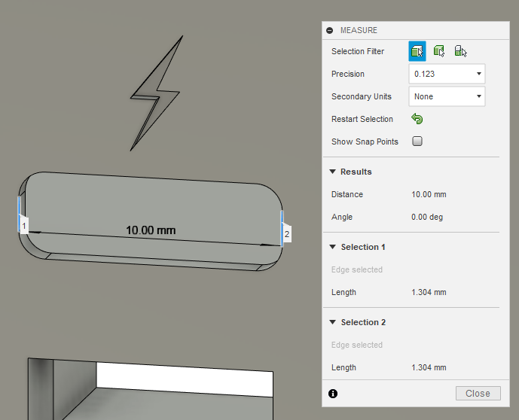Click the MEASURE dialog title
The height and width of the screenshot is (420, 519).
click(x=359, y=30)
